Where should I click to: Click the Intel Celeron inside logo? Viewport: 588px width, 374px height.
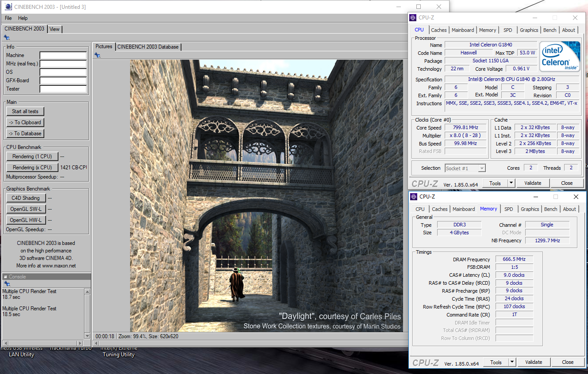pos(559,57)
